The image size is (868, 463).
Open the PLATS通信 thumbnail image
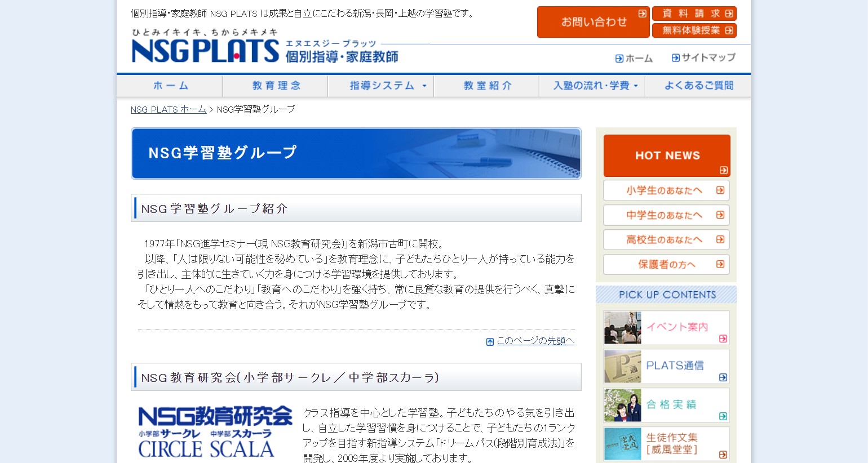click(623, 367)
